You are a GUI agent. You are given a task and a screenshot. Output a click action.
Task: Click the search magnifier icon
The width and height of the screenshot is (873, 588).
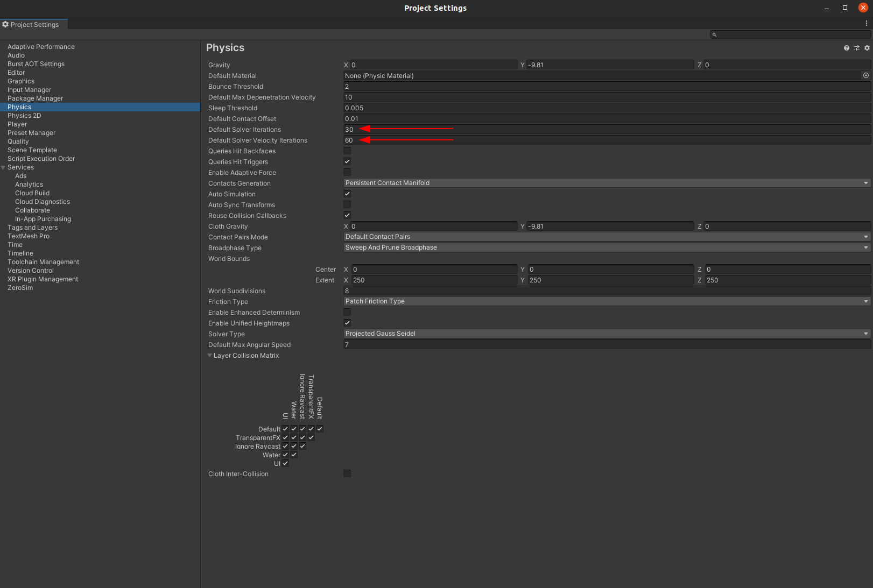click(x=714, y=34)
